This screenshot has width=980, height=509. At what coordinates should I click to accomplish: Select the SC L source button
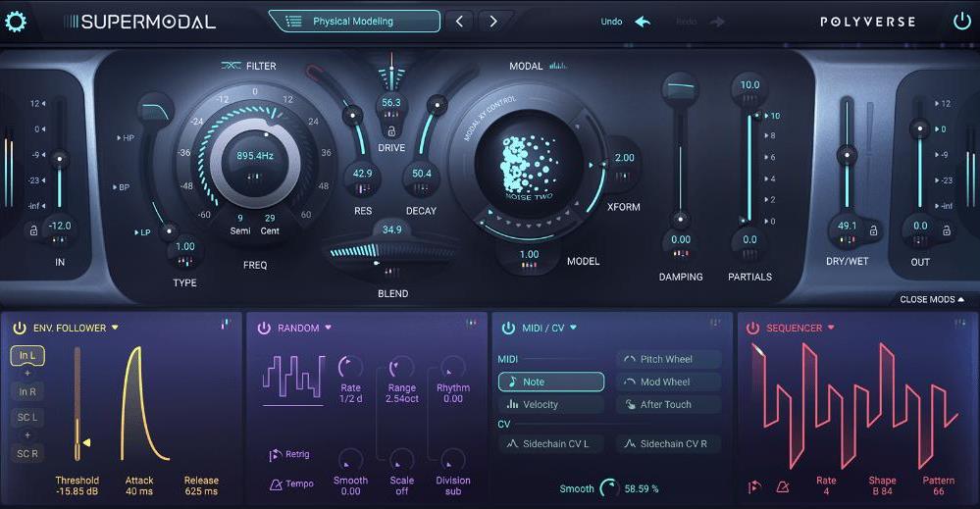pyautogui.click(x=27, y=417)
